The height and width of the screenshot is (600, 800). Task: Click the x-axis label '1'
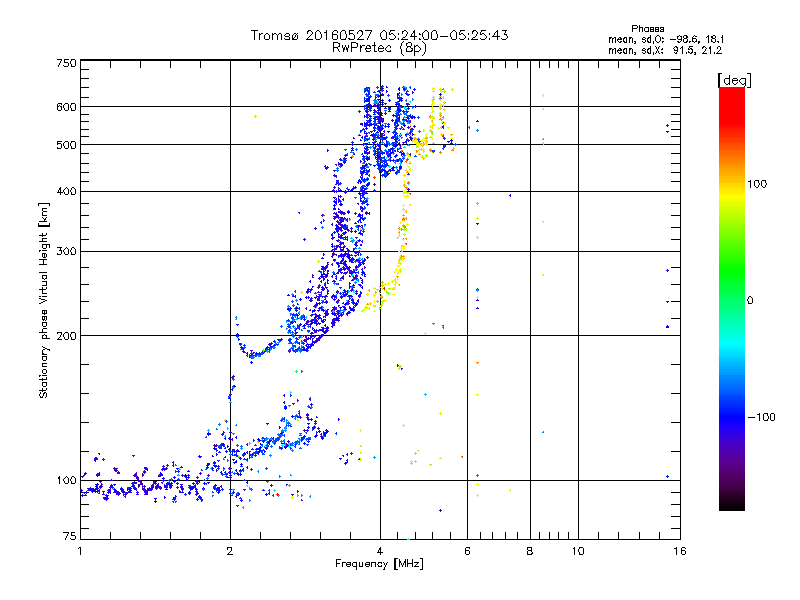pos(80,551)
